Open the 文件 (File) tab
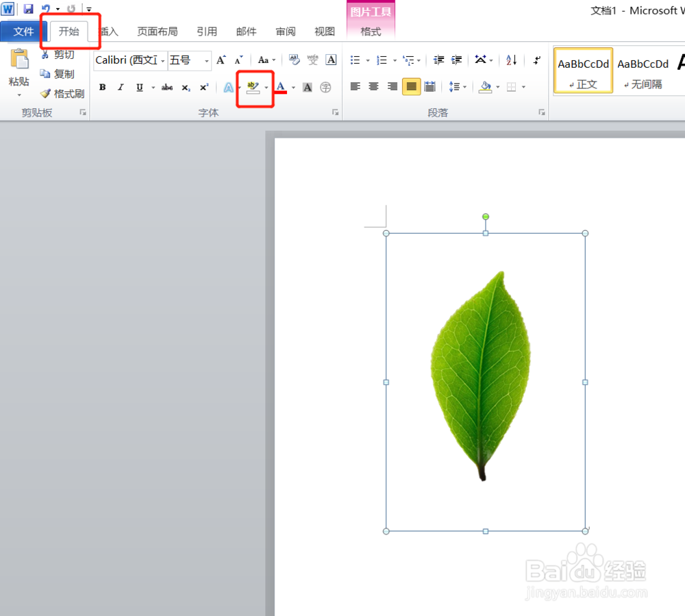The image size is (685, 616). 23,32
